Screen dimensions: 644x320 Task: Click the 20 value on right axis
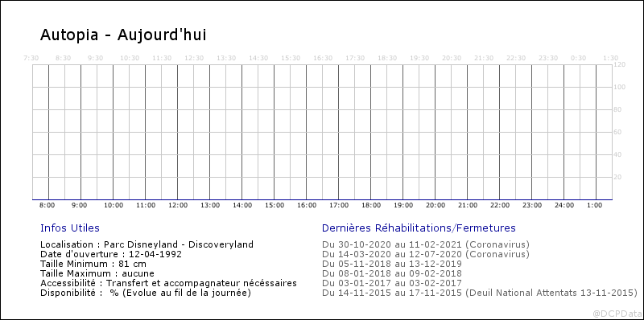click(617, 177)
